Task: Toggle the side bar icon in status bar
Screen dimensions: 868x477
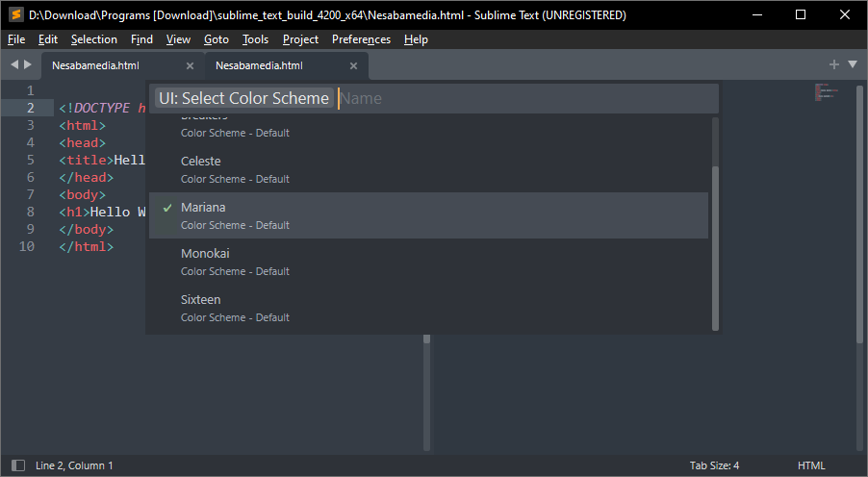Action: point(17,465)
